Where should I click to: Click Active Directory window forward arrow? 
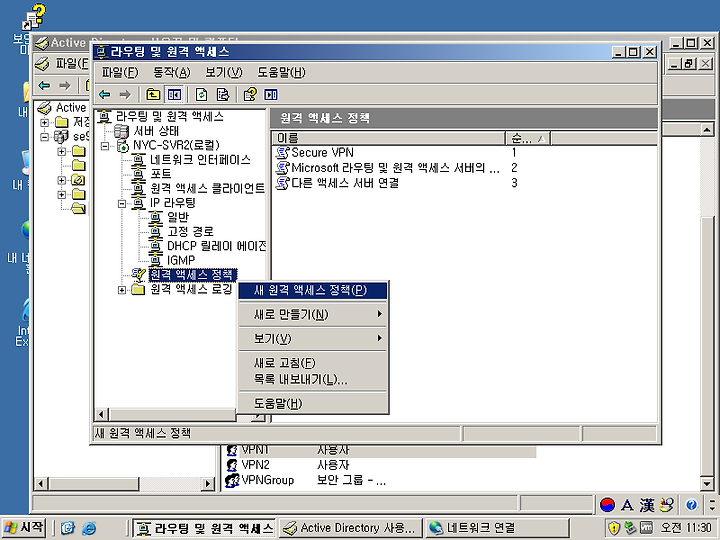[x=65, y=85]
